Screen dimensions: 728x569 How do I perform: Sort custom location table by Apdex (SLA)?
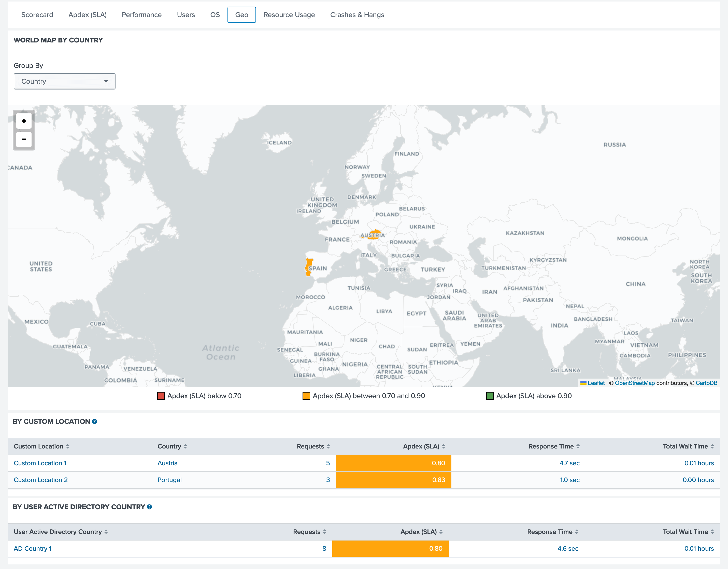(444, 446)
